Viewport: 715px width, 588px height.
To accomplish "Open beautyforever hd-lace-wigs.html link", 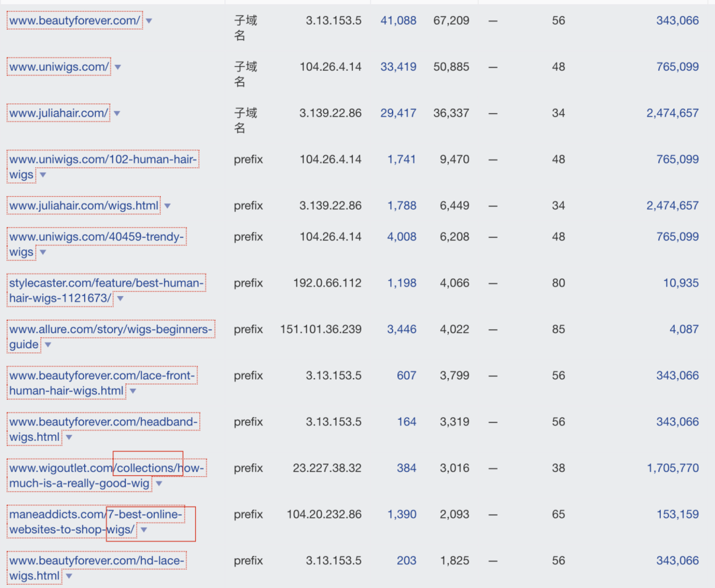I will point(97,568).
